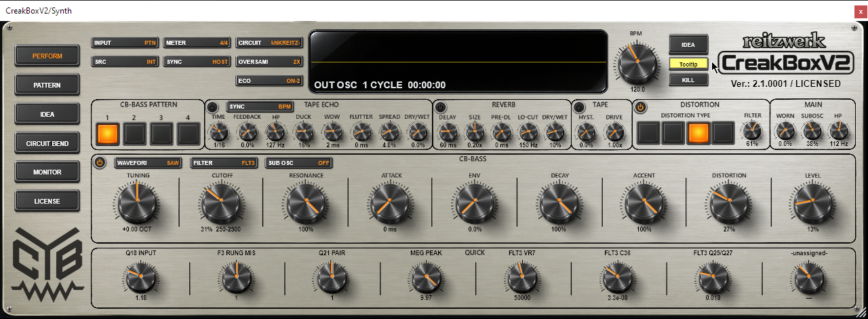The image size is (868, 319).
Task: Click the CB-Bass LEVEL knob
Action: 812,203
